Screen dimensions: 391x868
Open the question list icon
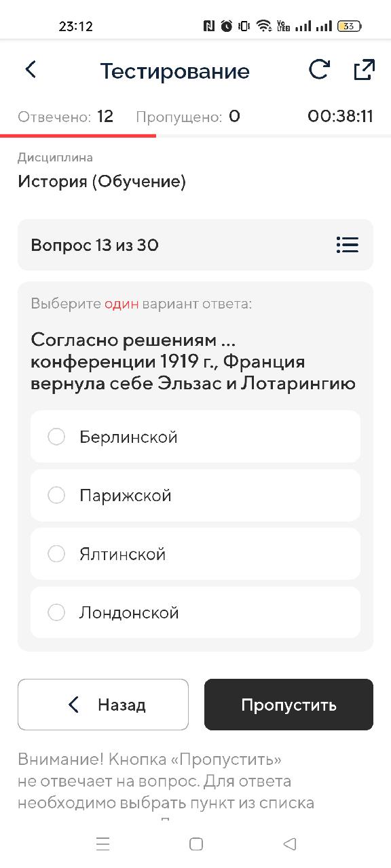347,245
